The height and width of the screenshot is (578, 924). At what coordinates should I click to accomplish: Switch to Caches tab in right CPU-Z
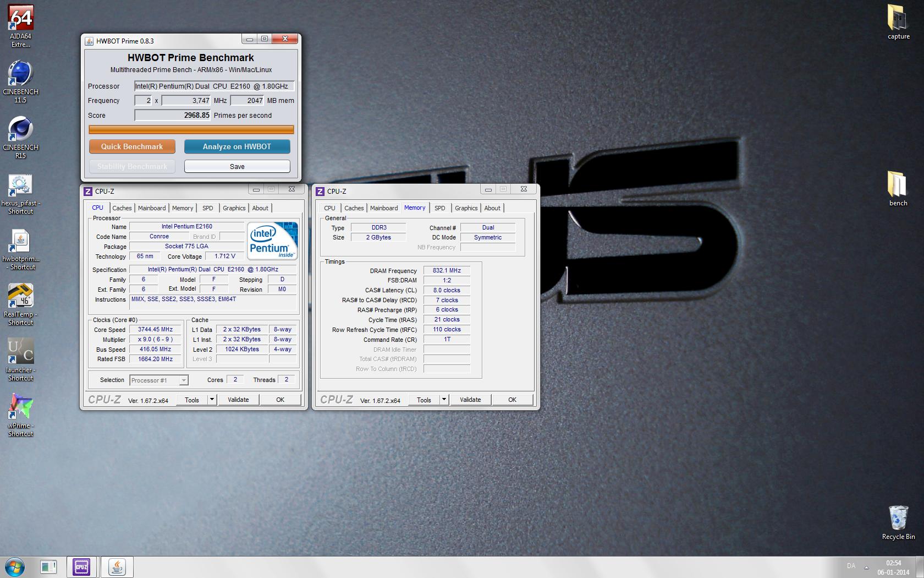click(x=354, y=208)
